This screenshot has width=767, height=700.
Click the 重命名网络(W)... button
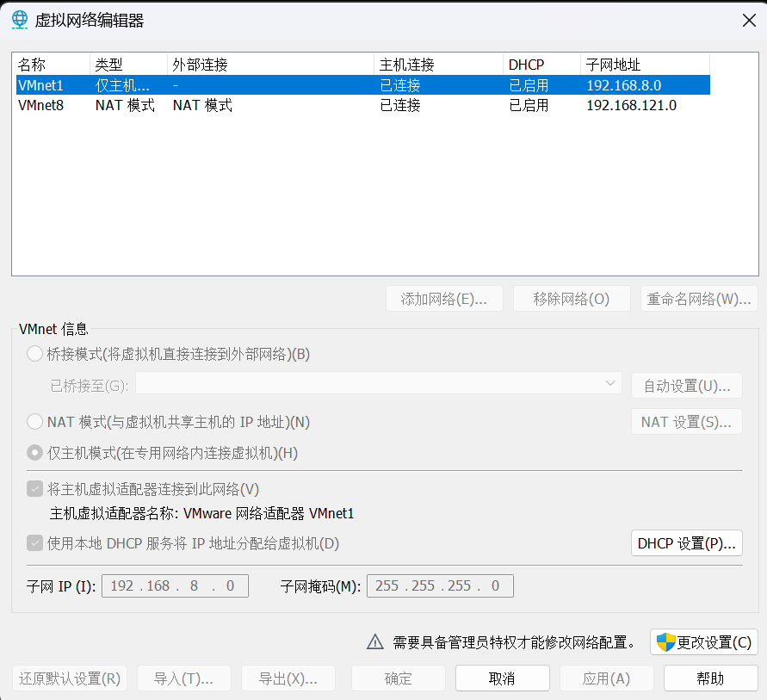click(699, 299)
